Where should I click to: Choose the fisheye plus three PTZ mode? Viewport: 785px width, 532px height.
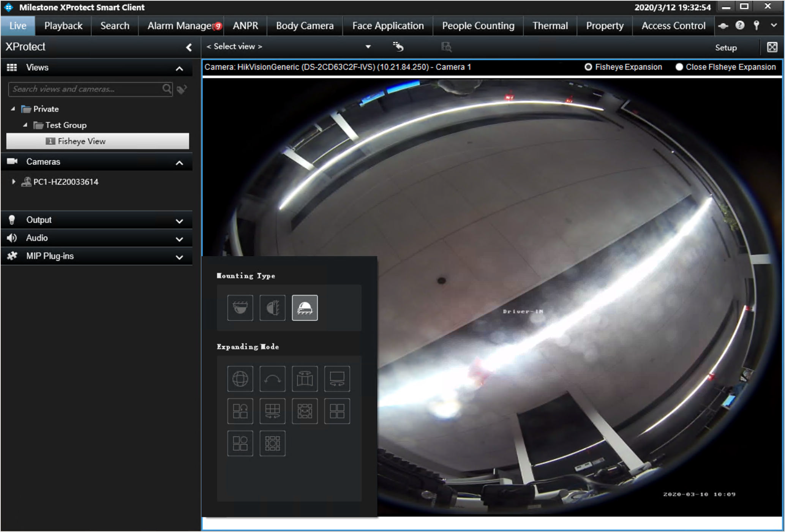click(x=240, y=443)
